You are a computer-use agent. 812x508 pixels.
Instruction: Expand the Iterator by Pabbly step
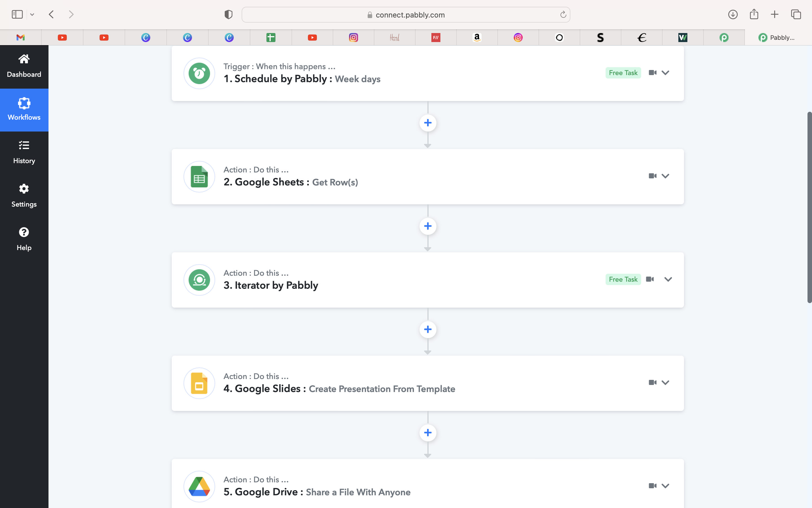(668, 279)
